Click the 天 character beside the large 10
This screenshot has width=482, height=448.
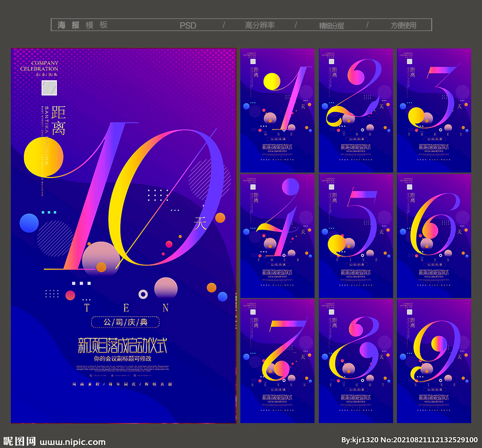coord(200,223)
